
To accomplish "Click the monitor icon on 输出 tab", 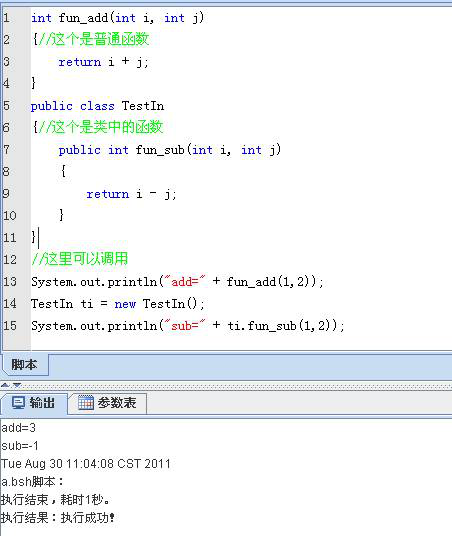I will pos(18,403).
